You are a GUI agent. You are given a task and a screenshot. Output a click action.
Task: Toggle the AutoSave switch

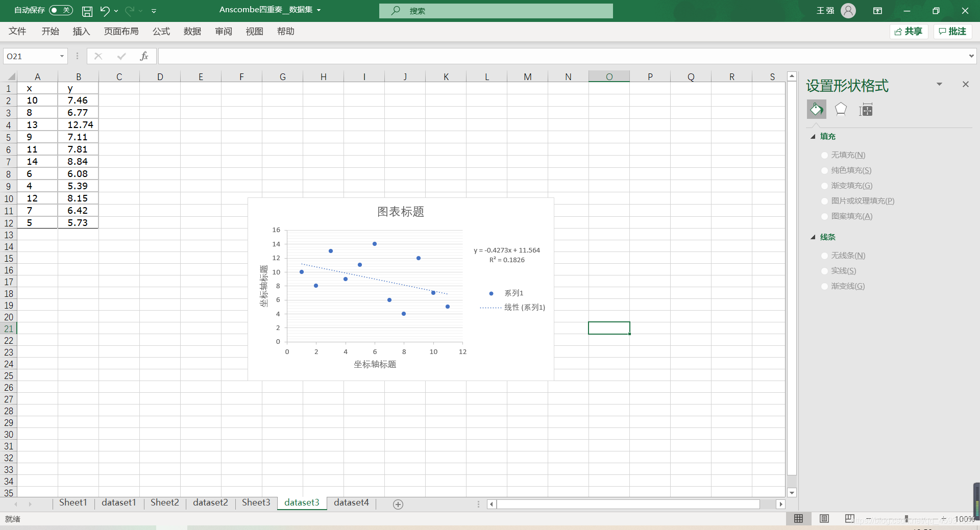tap(61, 10)
